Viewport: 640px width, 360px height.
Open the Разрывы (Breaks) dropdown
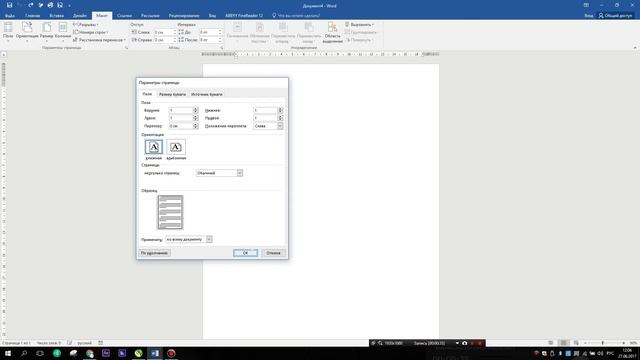point(86,24)
